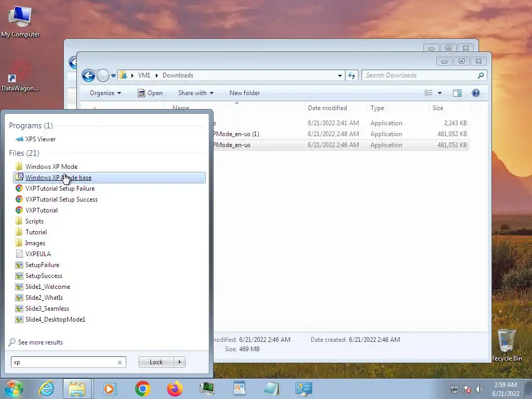Screen dimensions: 532x399
Task: Open the resource monitor taskbar icon
Action: click(207, 389)
